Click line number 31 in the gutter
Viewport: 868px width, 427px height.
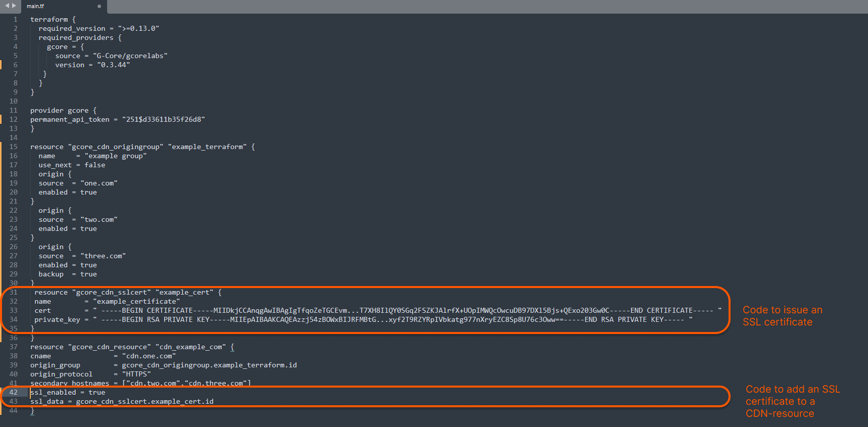tap(14, 293)
